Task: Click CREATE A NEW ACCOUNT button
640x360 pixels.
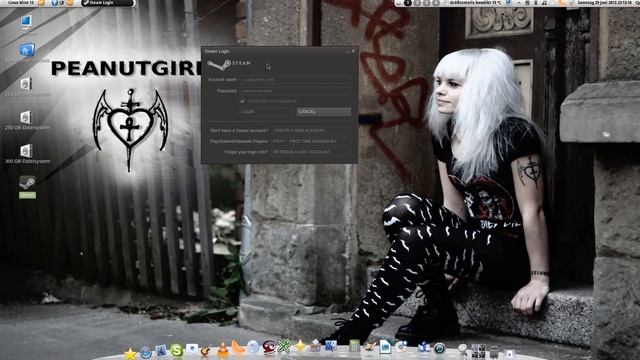Action: coord(312,131)
